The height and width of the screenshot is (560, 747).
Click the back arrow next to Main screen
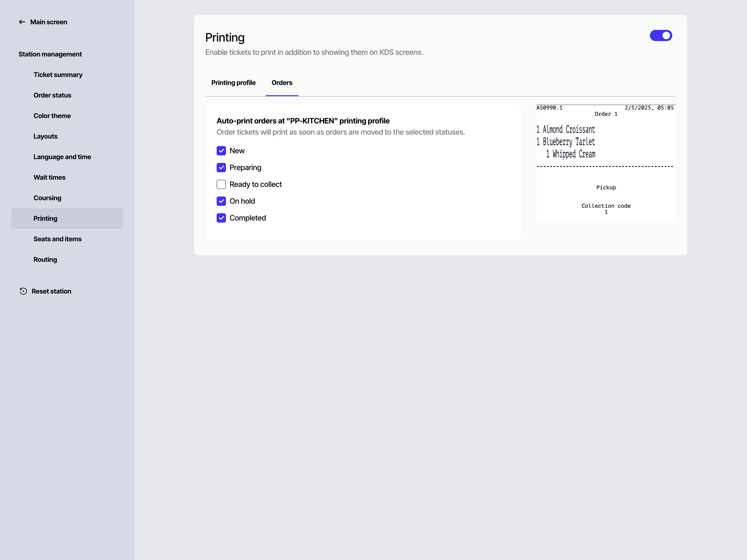22,22
